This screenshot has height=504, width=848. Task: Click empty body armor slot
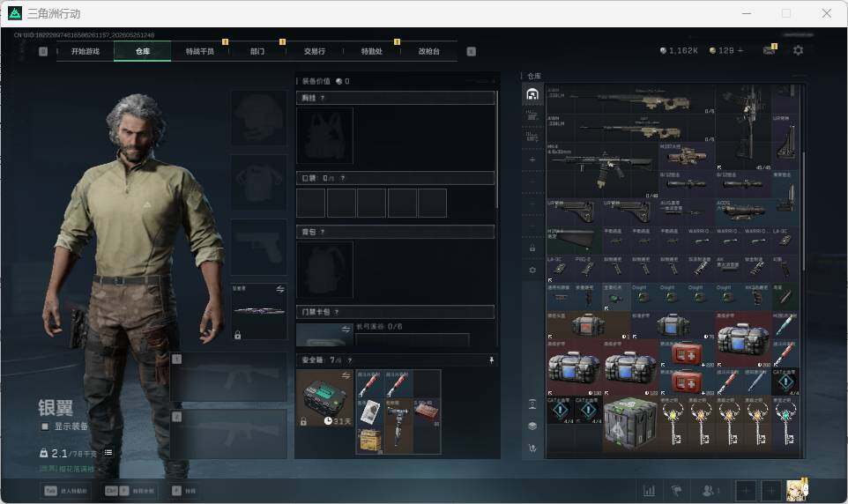(x=259, y=182)
